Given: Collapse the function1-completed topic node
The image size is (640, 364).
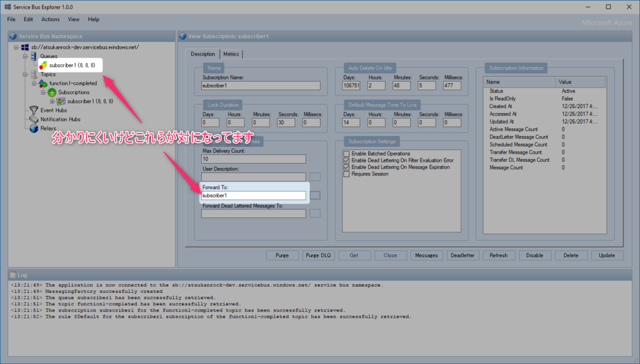Looking at the screenshot, I should click(x=34, y=84).
